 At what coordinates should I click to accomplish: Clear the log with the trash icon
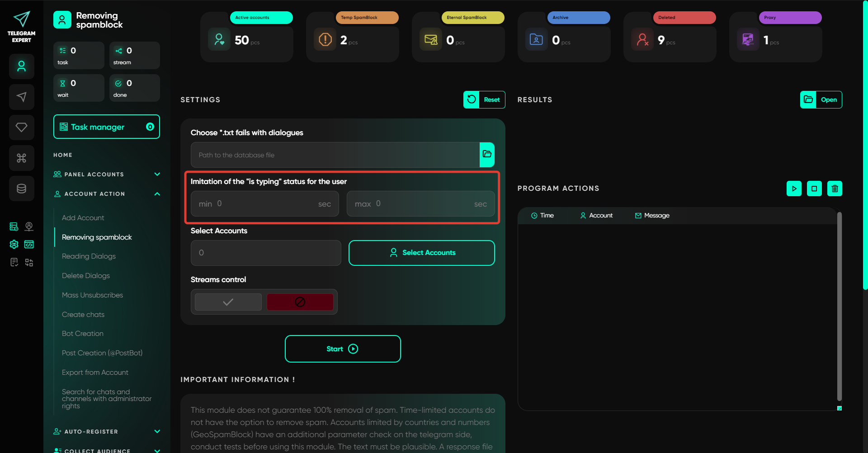point(835,189)
